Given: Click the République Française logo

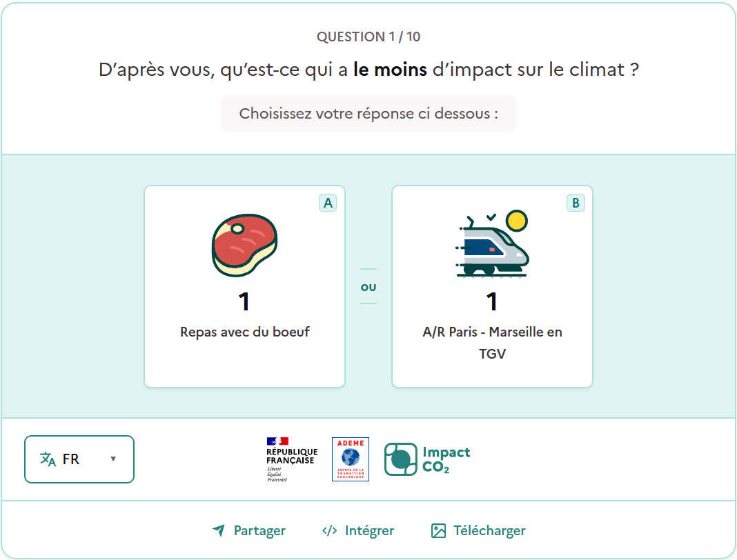Looking at the screenshot, I should [x=291, y=459].
